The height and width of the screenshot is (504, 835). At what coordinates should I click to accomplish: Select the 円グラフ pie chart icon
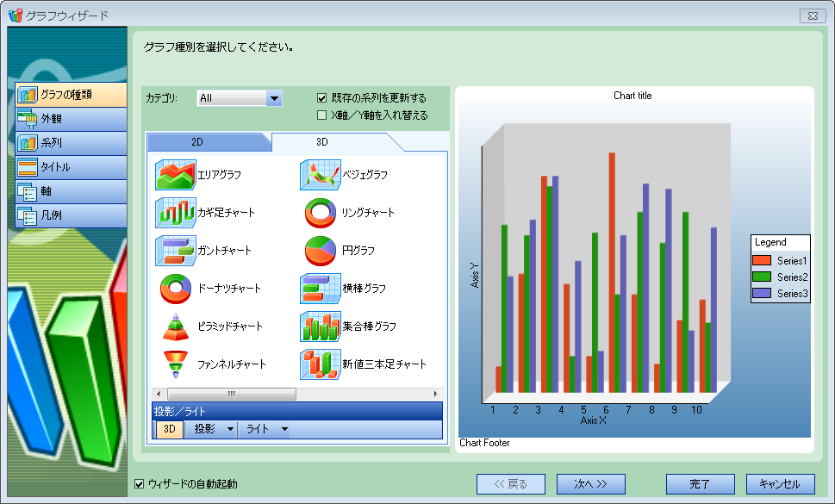(x=321, y=251)
